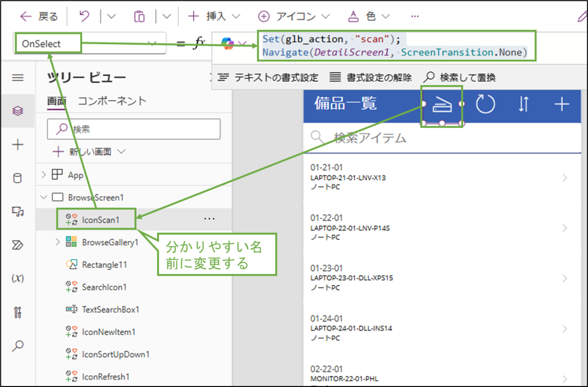This screenshot has width=588, height=387.
Task: Click the undo icon
Action: click(x=84, y=17)
